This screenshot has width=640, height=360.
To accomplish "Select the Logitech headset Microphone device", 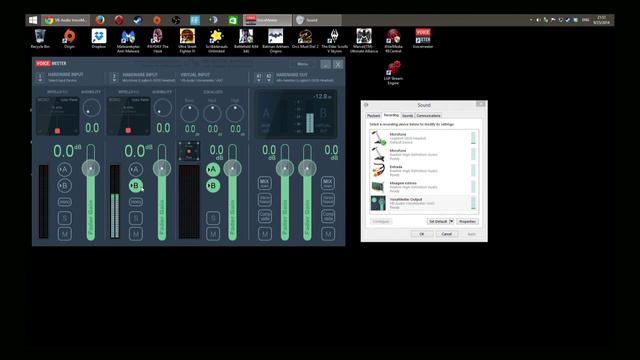I will click(424, 138).
